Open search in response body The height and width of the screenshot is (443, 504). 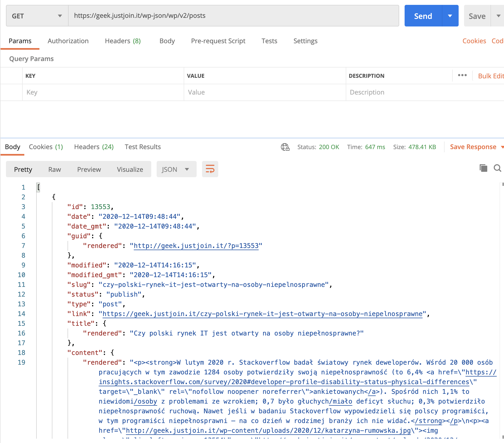tap(497, 168)
